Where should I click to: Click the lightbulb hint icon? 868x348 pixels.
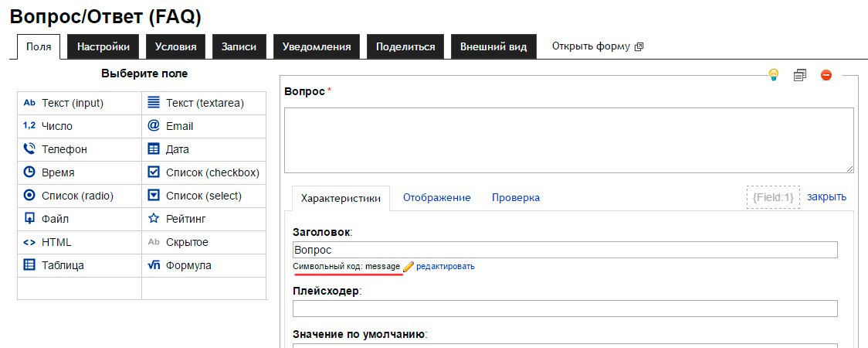tap(773, 75)
